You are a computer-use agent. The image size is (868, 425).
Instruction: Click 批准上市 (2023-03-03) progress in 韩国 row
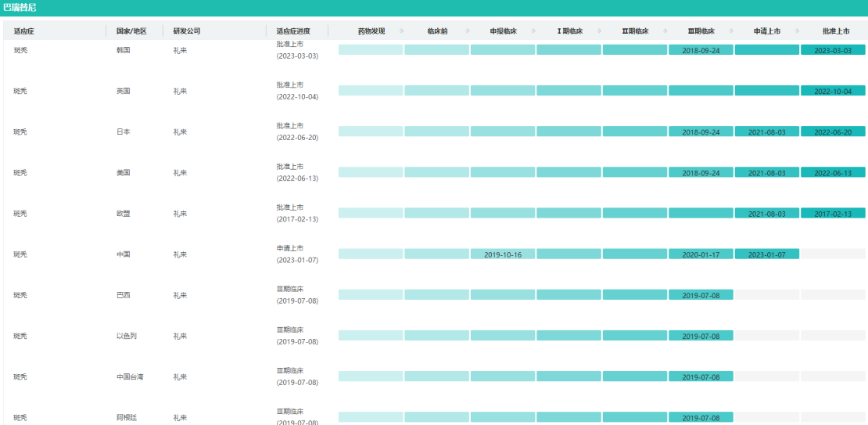tap(297, 49)
